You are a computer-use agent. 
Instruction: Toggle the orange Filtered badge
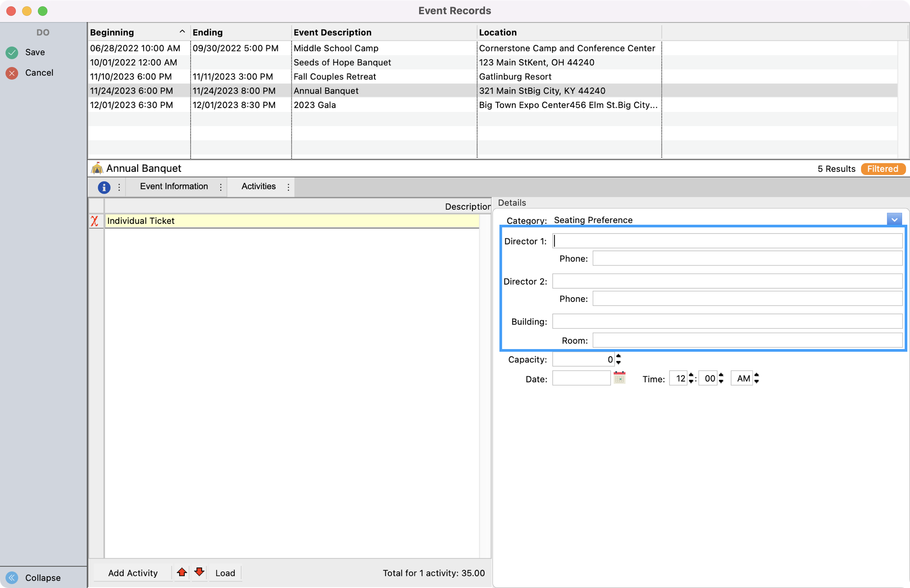(882, 169)
